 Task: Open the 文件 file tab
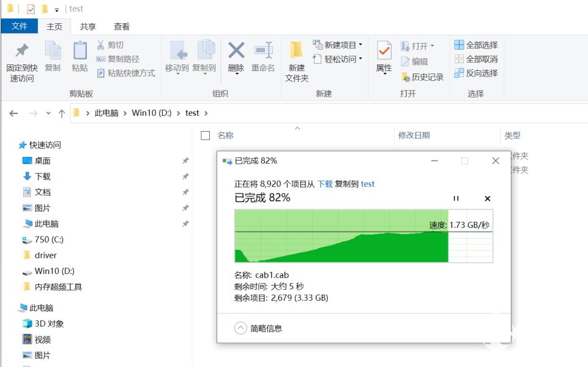(x=20, y=26)
